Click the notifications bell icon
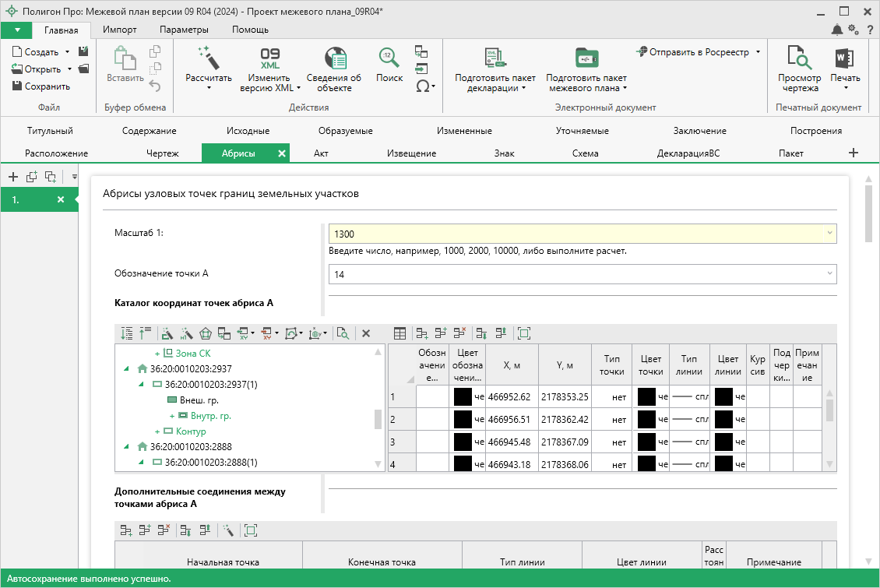The width and height of the screenshot is (880, 588). point(837,30)
